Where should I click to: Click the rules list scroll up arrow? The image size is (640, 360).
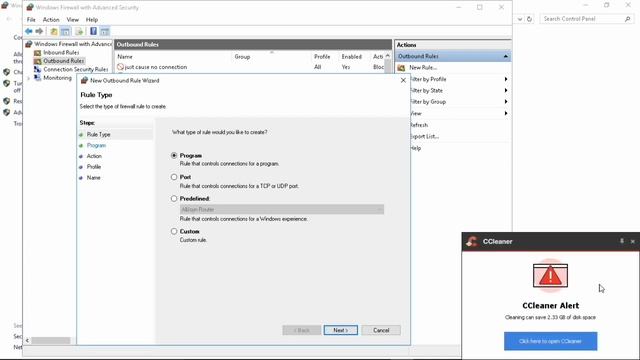click(x=388, y=56)
